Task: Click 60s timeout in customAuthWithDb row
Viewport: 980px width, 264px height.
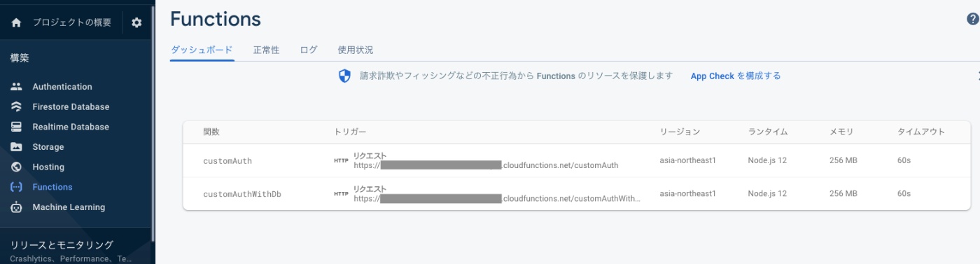Action: [x=904, y=194]
